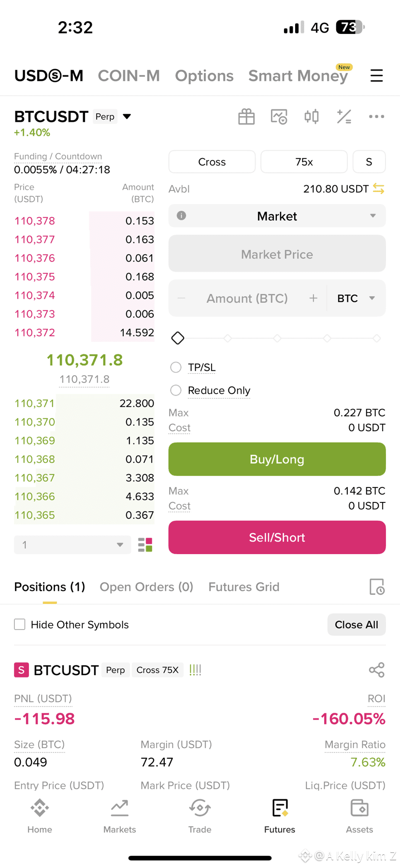Enable the TP/SL option
This screenshot has height=868, width=400.
(x=176, y=368)
